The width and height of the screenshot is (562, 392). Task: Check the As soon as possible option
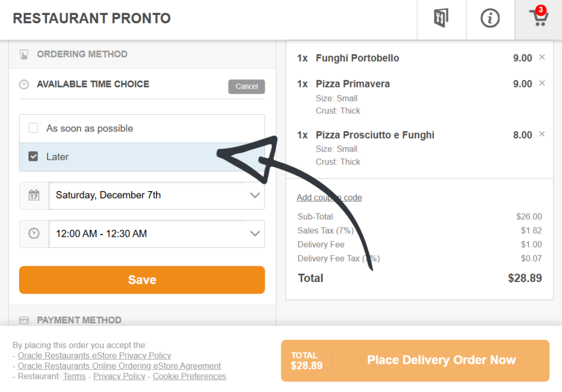(x=33, y=128)
